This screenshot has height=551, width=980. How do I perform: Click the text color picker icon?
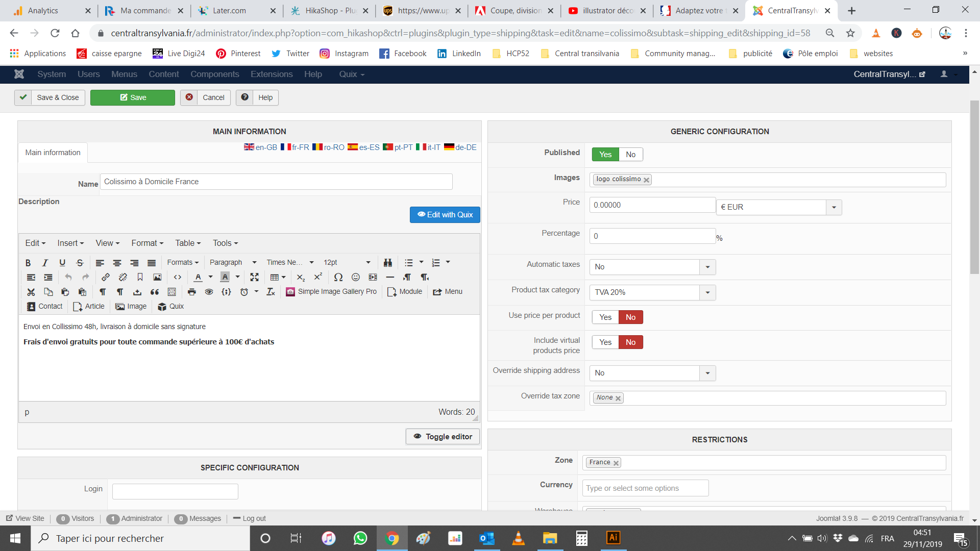[198, 277]
